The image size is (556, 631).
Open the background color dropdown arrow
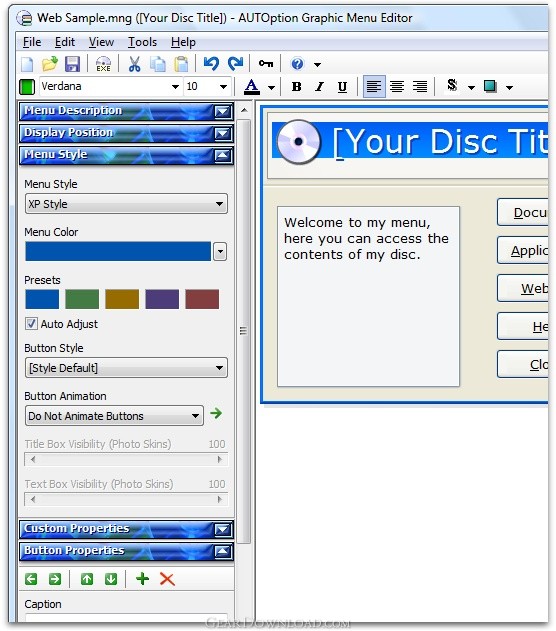509,87
